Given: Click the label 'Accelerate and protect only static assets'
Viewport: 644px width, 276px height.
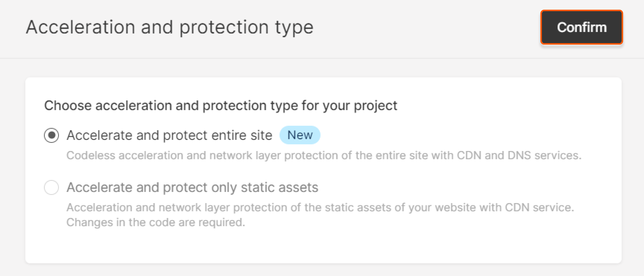Looking at the screenshot, I should (x=192, y=187).
